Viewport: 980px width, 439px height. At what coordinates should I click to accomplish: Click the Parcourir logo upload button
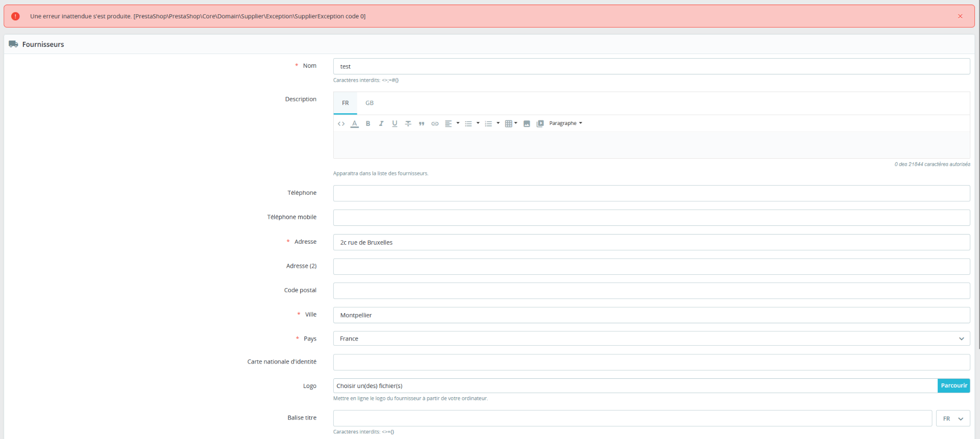[953, 385]
